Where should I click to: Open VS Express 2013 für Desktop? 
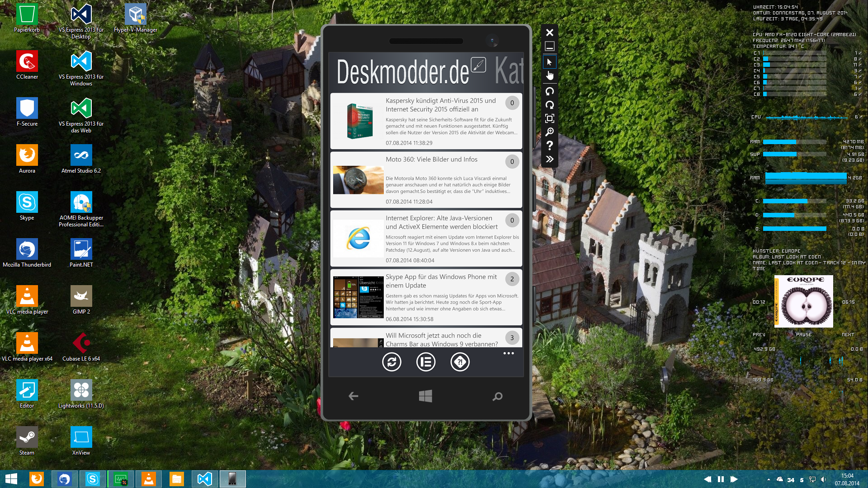(81, 21)
